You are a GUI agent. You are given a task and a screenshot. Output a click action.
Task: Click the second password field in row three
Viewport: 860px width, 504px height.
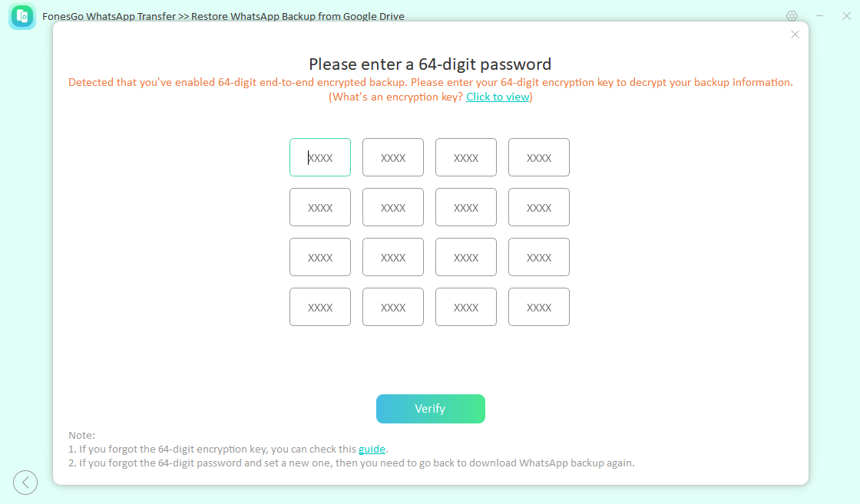pyautogui.click(x=393, y=257)
